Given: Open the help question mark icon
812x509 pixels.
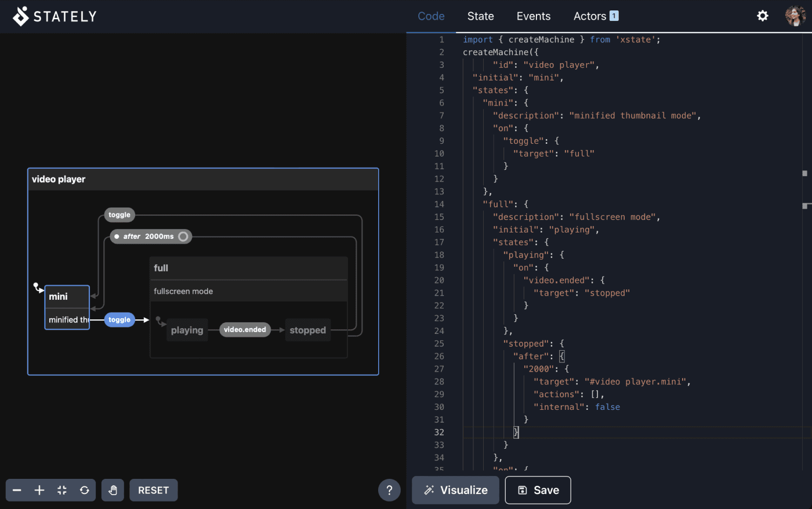Looking at the screenshot, I should pos(389,490).
